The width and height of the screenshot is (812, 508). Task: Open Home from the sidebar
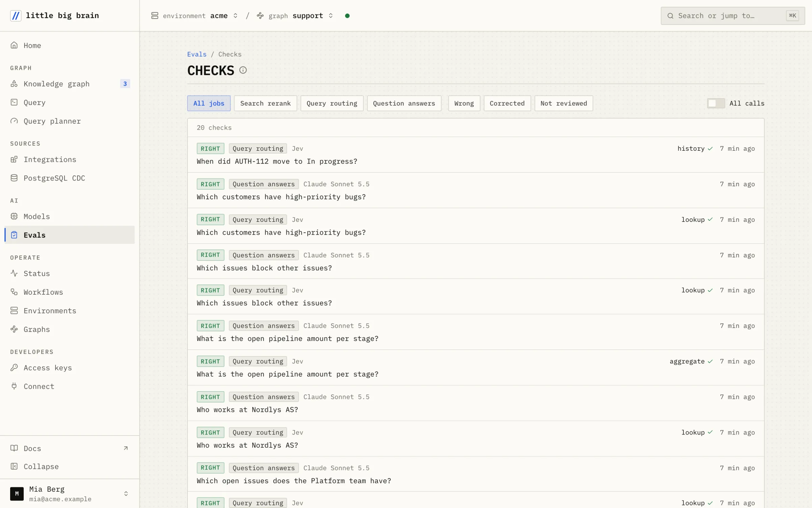[69, 45]
